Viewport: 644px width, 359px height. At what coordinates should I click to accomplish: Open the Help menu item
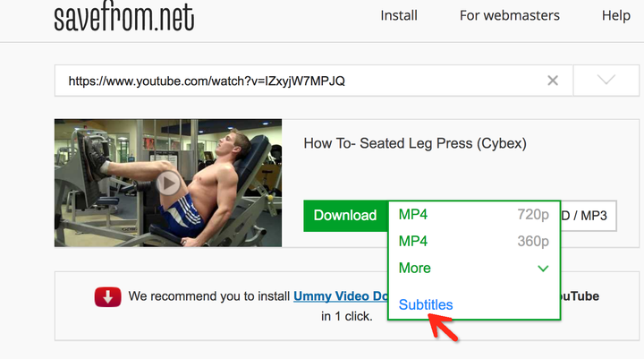(616, 15)
